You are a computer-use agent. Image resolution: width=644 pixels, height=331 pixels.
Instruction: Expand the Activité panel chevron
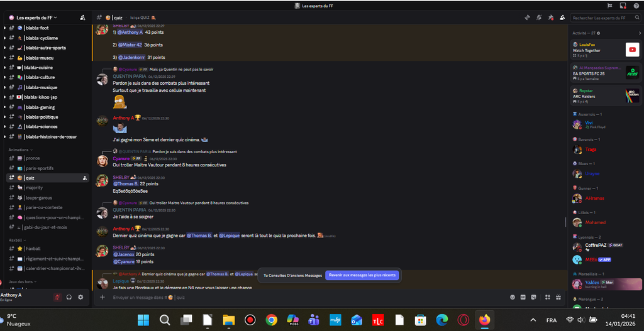[640, 33]
